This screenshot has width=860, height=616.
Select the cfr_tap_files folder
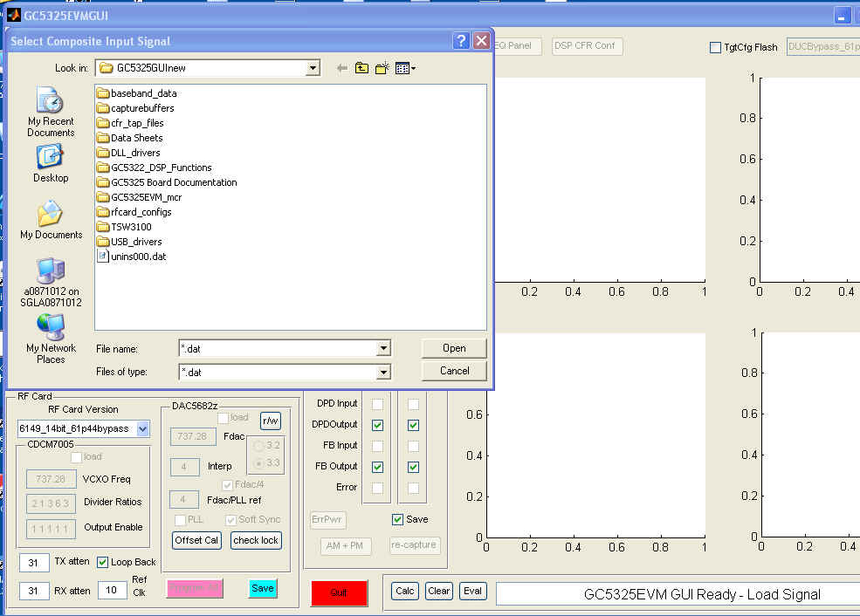[x=131, y=123]
